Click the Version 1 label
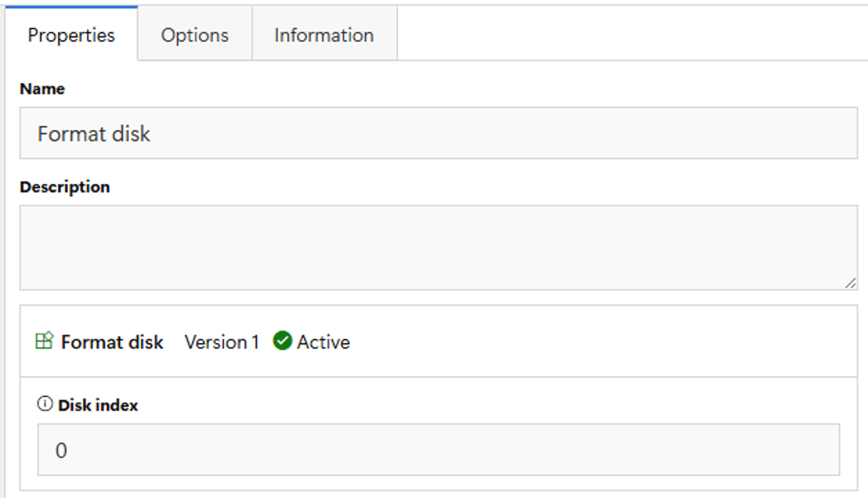Screen dimensions: 868x498 click(222, 342)
